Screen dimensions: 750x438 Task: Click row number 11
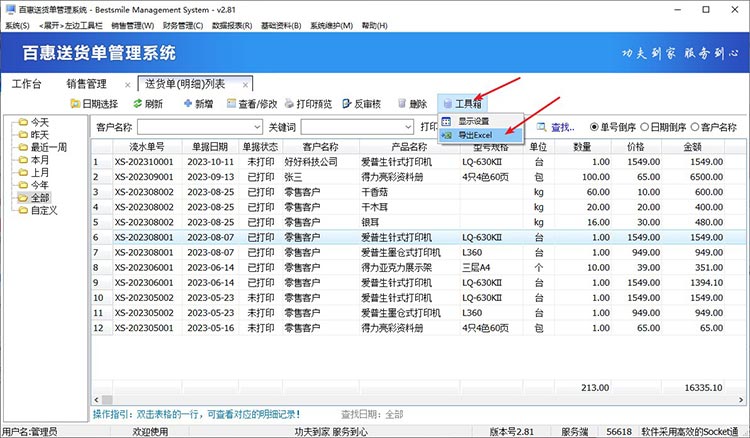pyautogui.click(x=98, y=313)
